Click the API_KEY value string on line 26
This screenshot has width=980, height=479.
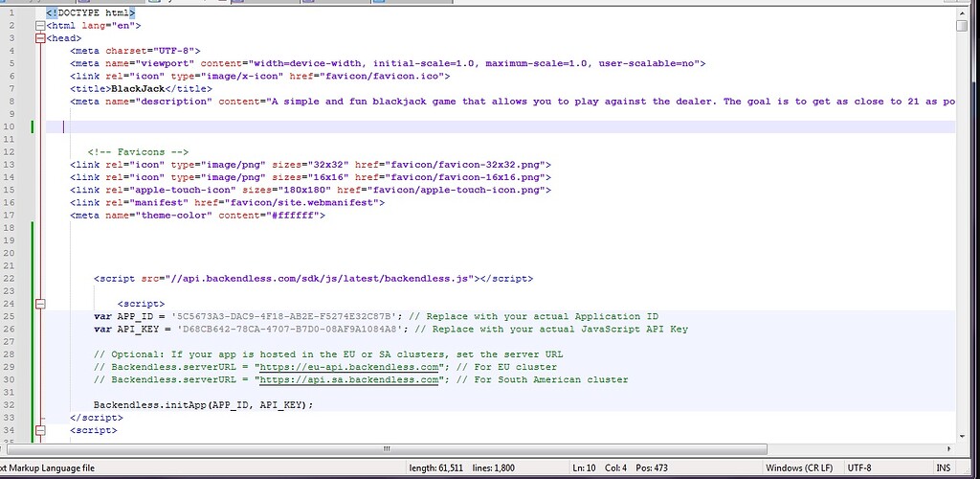[x=293, y=329]
